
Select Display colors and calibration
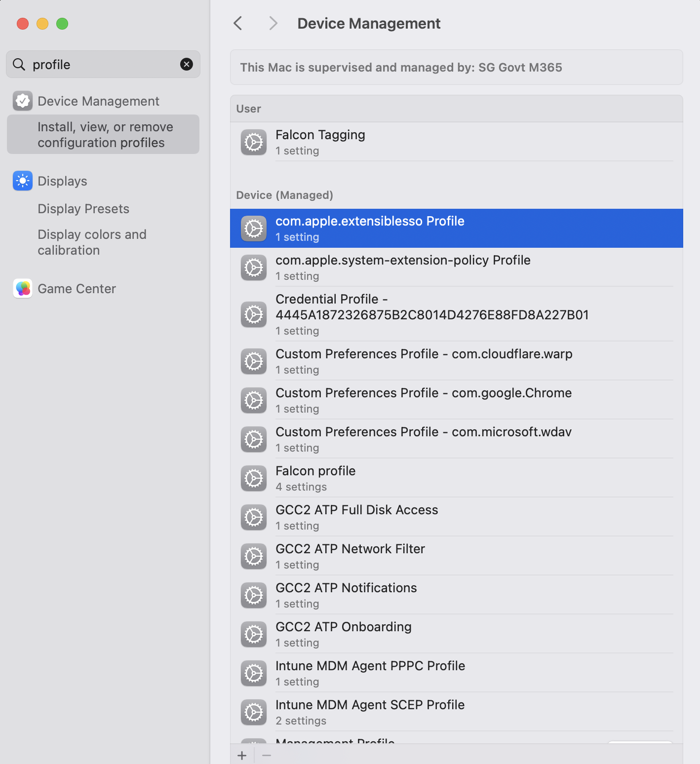click(x=92, y=242)
